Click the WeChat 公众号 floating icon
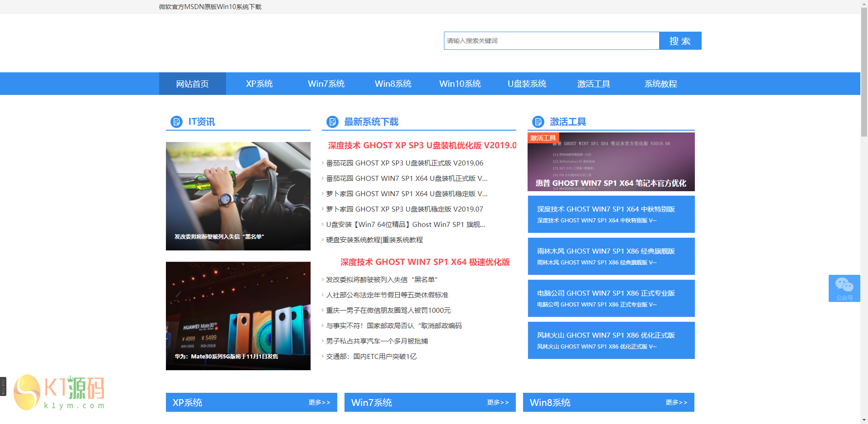This screenshot has height=424, width=868. [x=844, y=288]
